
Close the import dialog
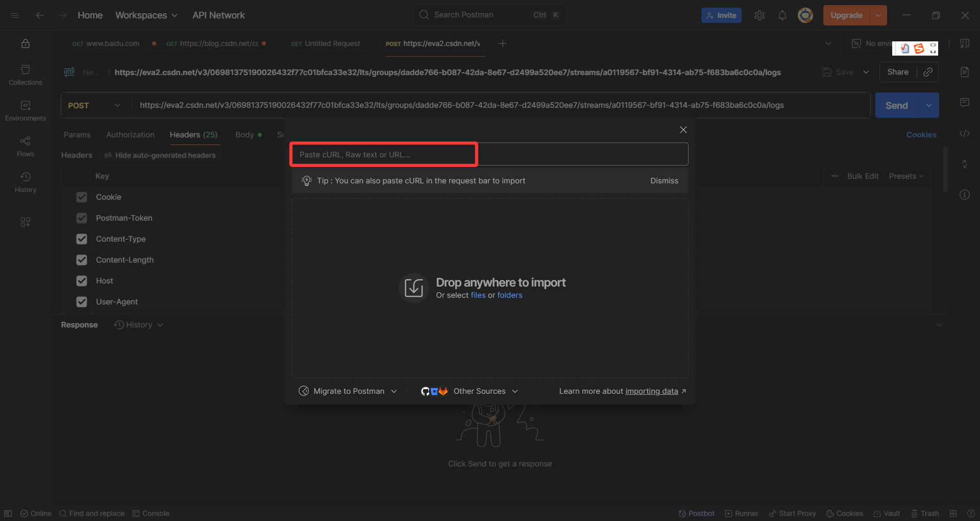click(683, 130)
